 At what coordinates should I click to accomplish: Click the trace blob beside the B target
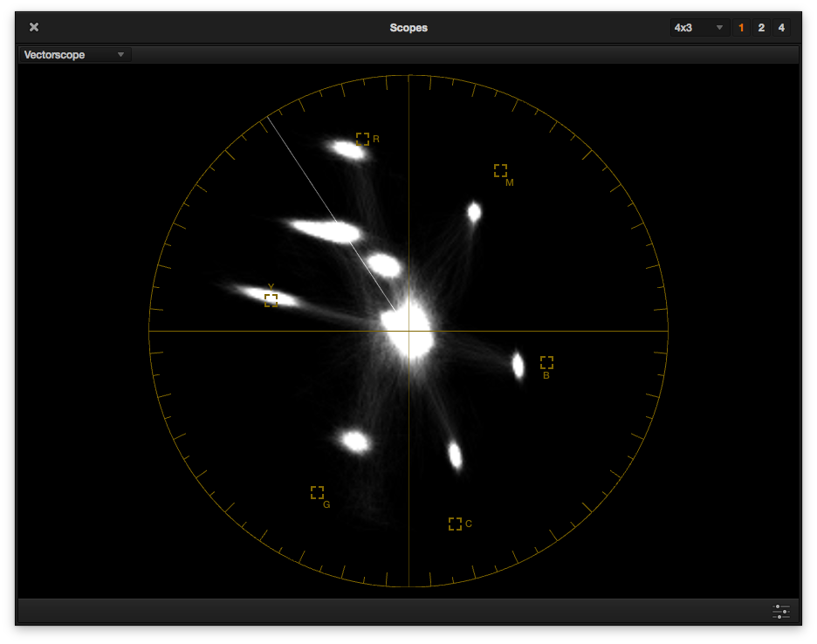[x=518, y=366]
